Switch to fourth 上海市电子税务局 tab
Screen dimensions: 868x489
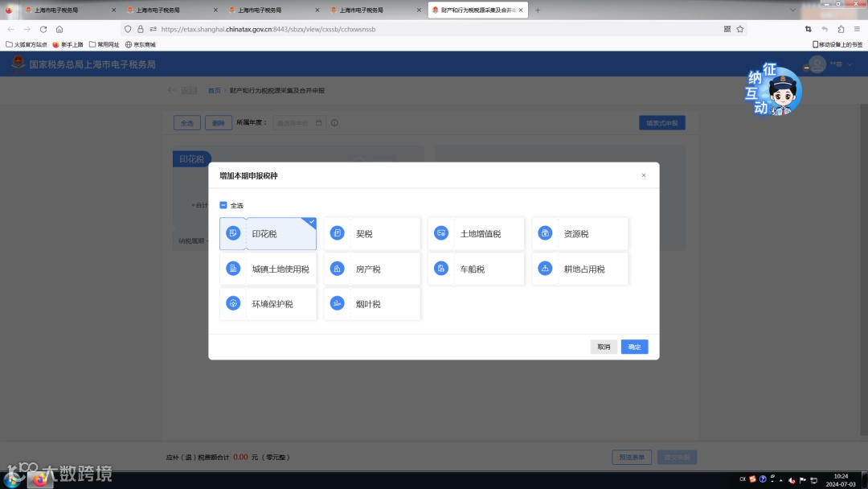pyautogui.click(x=375, y=10)
